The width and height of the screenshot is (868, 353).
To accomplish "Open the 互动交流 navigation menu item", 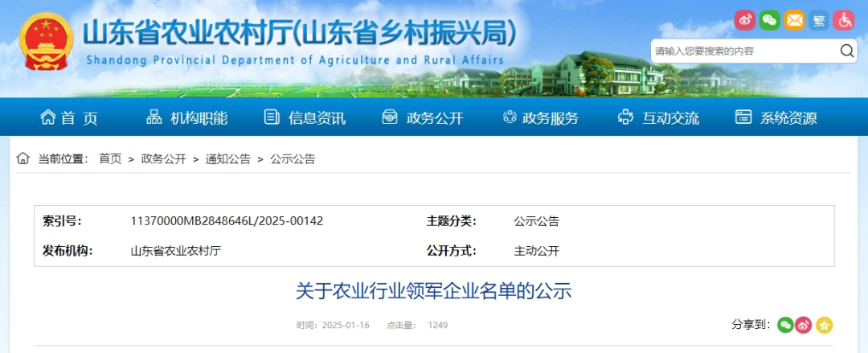I will tap(671, 117).
